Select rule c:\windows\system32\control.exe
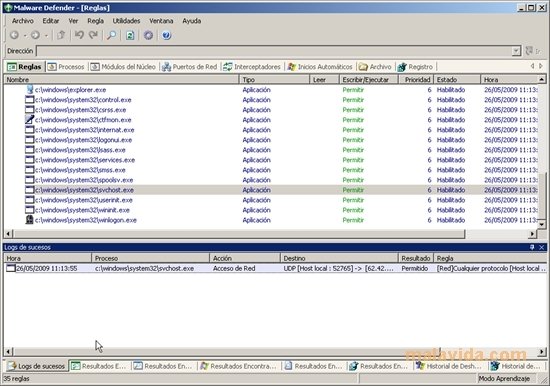Viewport: 550px width, 386px height. coord(83,100)
